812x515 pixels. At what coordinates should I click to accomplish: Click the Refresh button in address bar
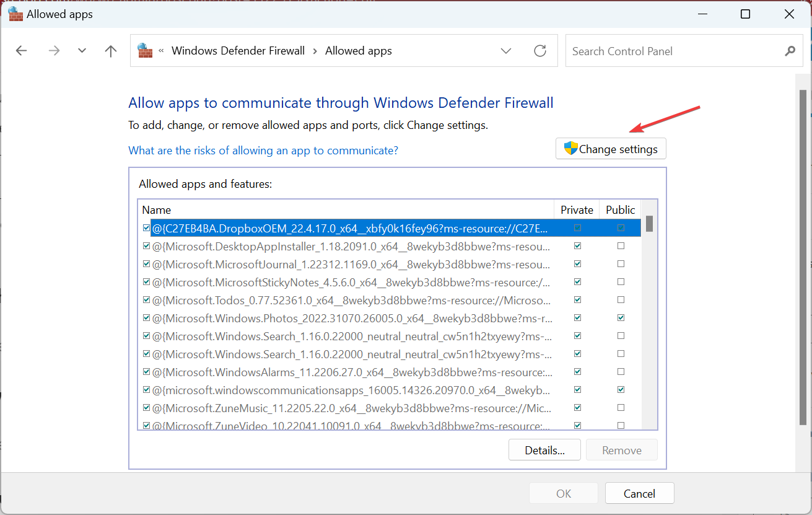pos(540,51)
